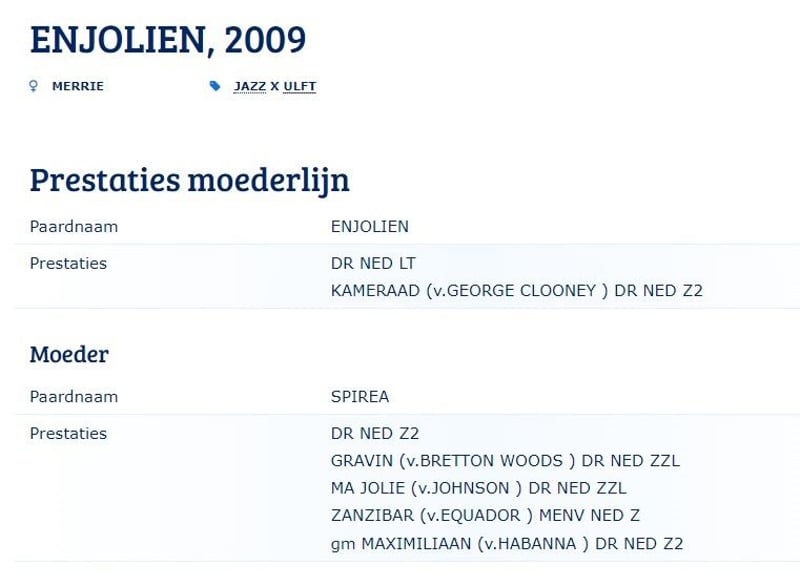Viewport: 800px width, 586px height.
Task: Click the MA JOLIE (v.JOHNSON) entry
Action: (479, 488)
